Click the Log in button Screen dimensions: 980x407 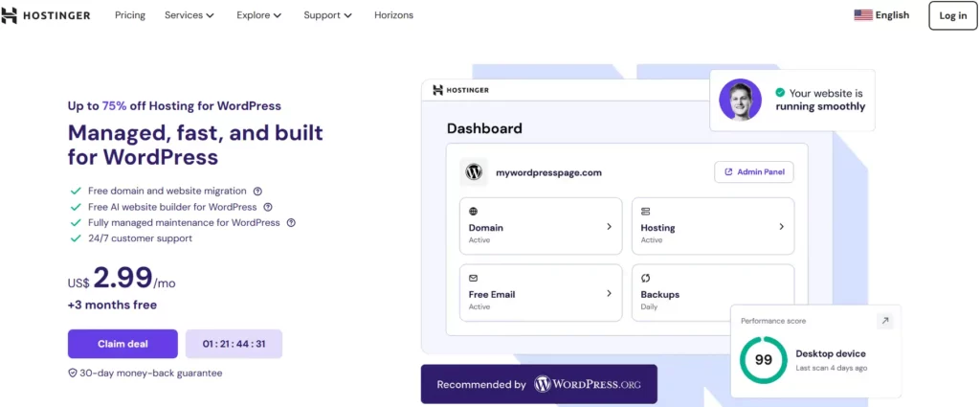[952, 15]
